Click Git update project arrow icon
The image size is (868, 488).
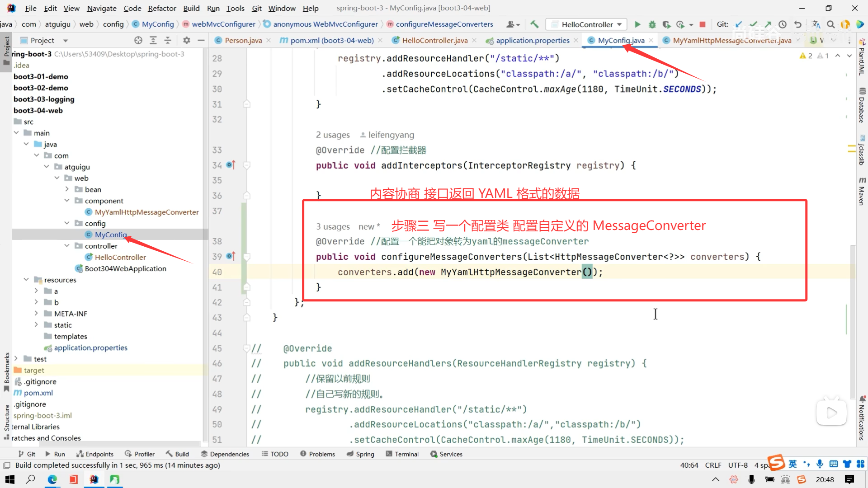pyautogui.click(x=739, y=24)
